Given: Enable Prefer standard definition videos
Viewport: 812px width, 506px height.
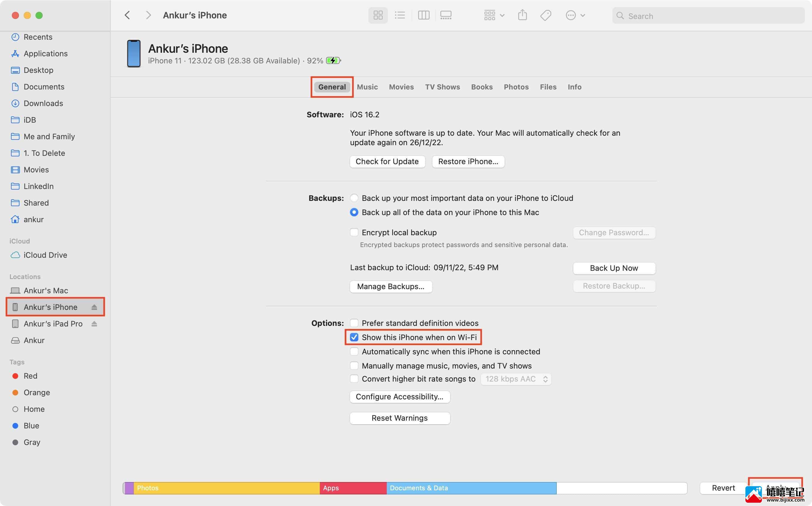Looking at the screenshot, I should click(x=354, y=323).
